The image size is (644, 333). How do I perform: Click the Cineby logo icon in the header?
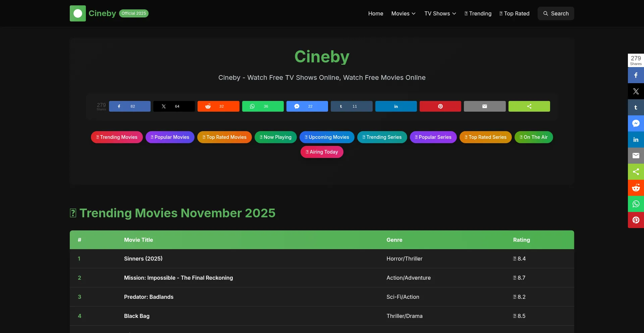tap(78, 13)
